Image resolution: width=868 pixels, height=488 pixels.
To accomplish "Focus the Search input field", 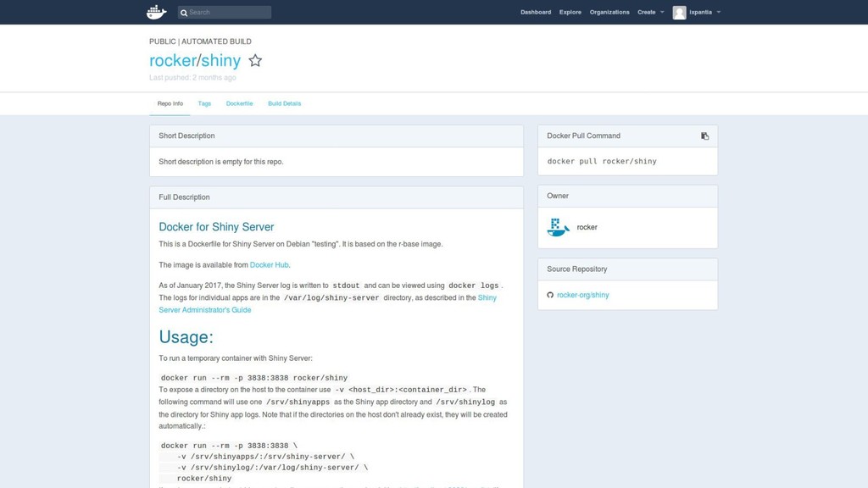I will tap(225, 12).
